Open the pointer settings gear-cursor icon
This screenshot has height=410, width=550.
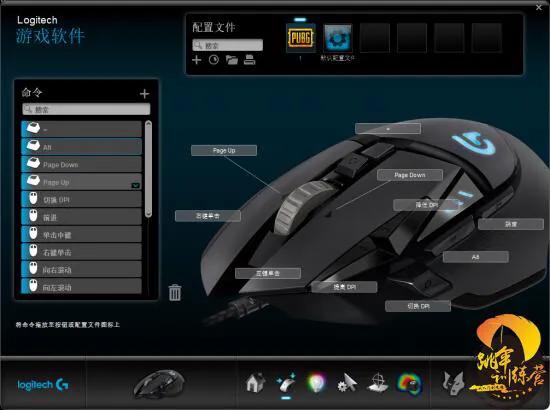point(347,383)
